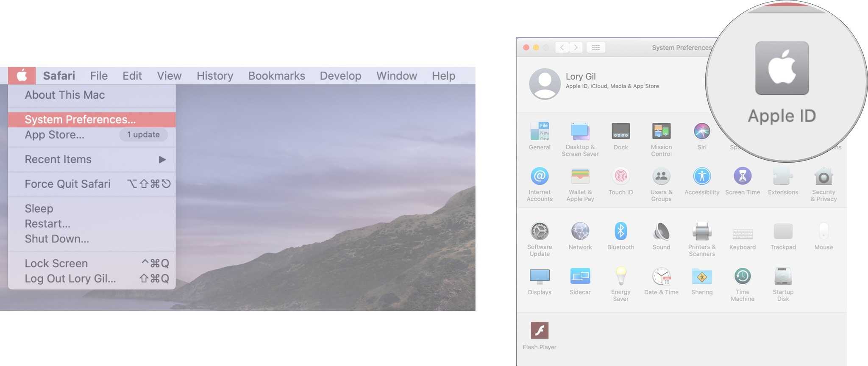Click Apple ID, iCloud, Media & App Store text
Viewport: 868px width, 366px height.
[x=612, y=86]
